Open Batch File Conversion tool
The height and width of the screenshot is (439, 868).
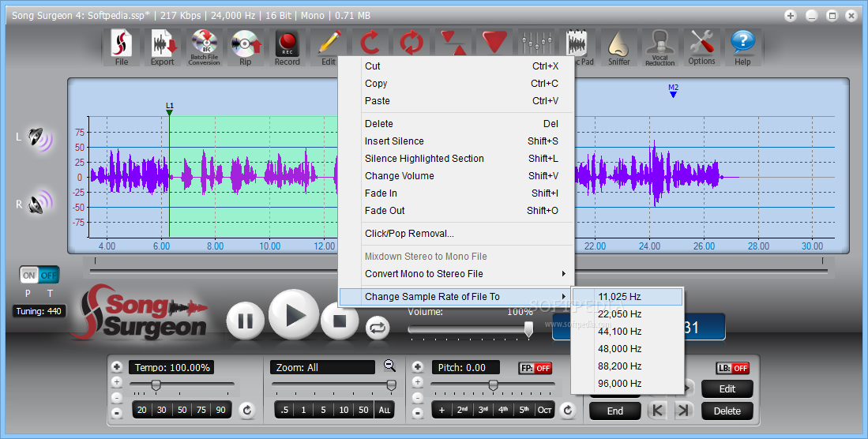(204, 47)
